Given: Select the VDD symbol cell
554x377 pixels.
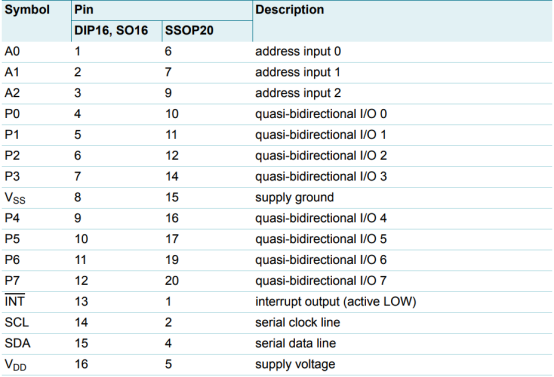Looking at the screenshot, I should coord(15,365).
